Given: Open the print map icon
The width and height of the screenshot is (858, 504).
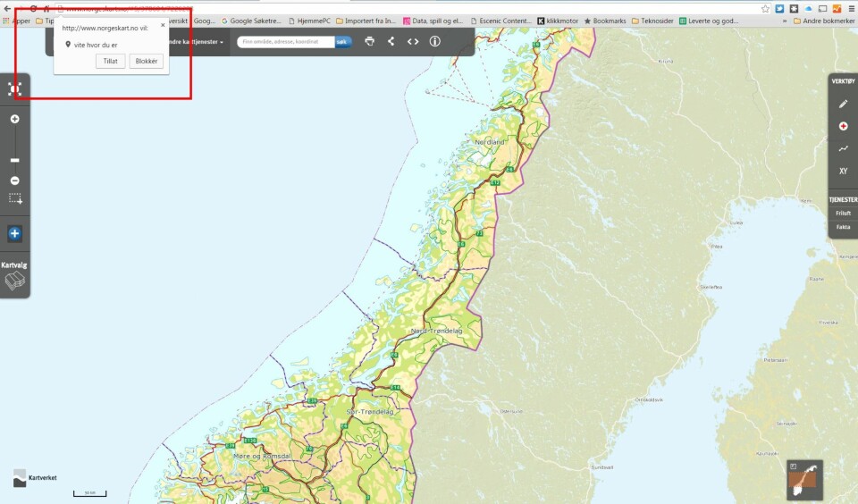Looking at the screenshot, I should 369,41.
